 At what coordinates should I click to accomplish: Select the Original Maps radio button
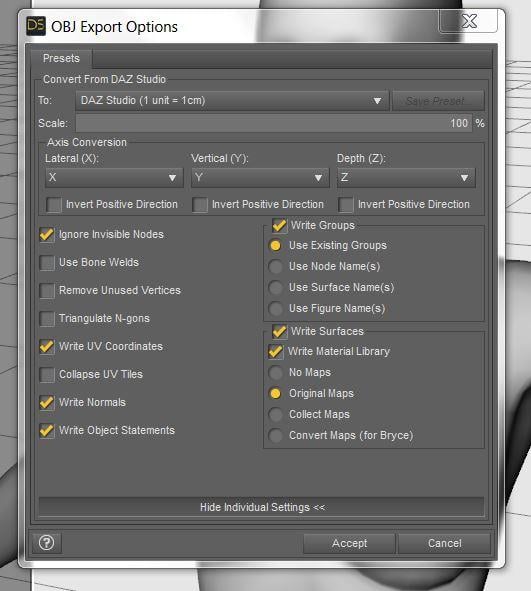(x=275, y=393)
